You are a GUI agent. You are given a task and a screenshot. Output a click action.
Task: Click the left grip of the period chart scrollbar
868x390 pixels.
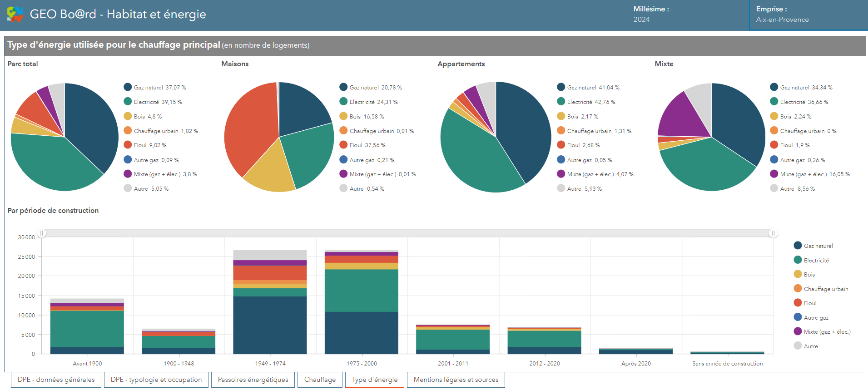coord(42,233)
